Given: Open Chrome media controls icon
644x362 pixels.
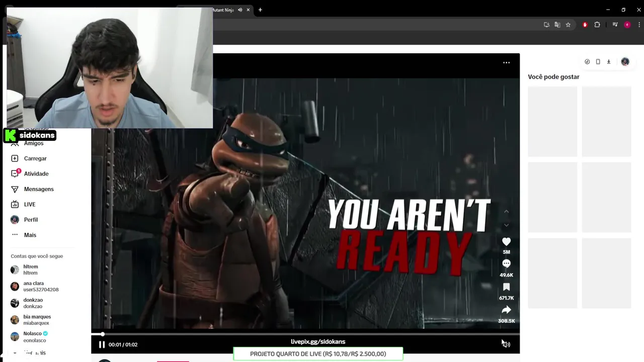Looking at the screenshot, I should [x=615, y=25].
